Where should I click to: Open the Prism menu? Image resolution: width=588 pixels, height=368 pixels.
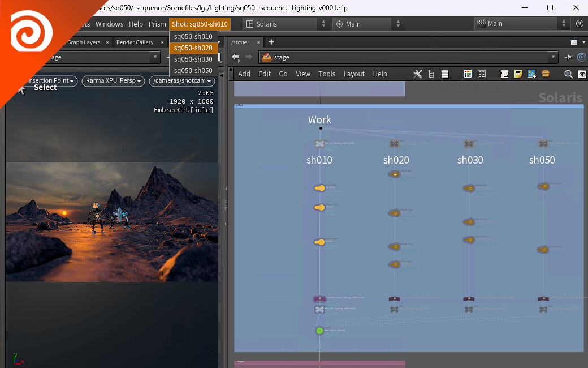click(157, 24)
